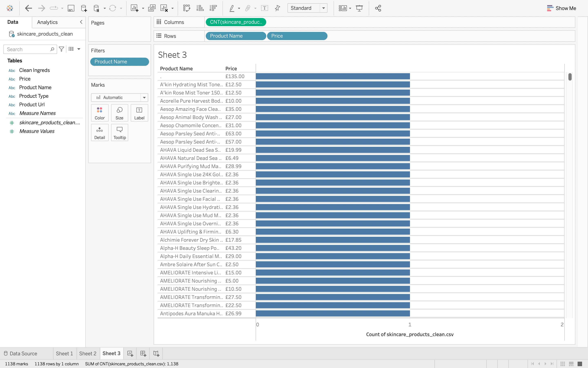
Task: Open the Label marks card
Action: pos(139,113)
